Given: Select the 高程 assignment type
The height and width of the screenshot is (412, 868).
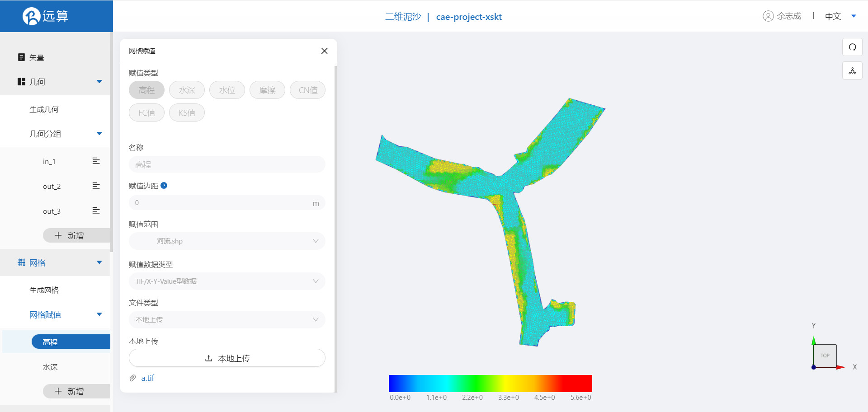Looking at the screenshot, I should [x=146, y=90].
